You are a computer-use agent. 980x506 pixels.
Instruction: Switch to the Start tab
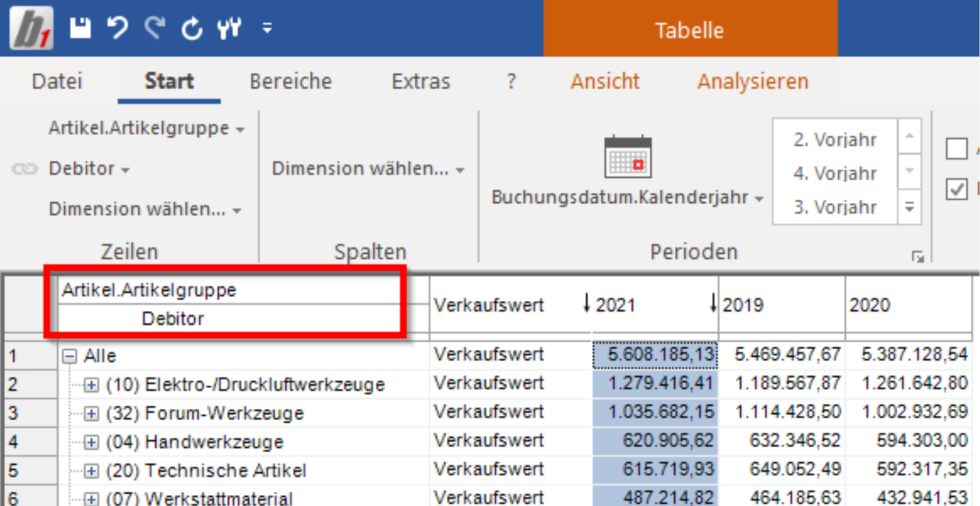(x=169, y=81)
